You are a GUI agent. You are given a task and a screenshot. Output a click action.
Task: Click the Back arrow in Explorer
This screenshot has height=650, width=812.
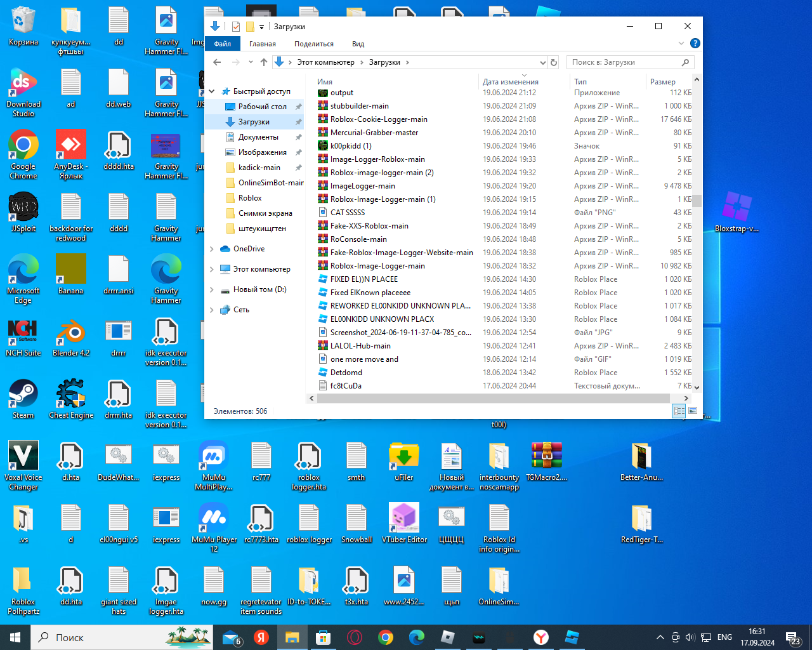click(217, 62)
